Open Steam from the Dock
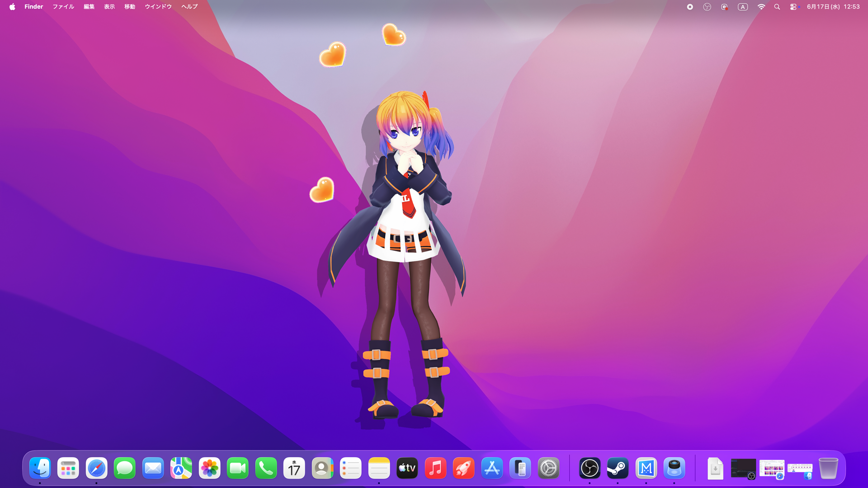 (618, 468)
